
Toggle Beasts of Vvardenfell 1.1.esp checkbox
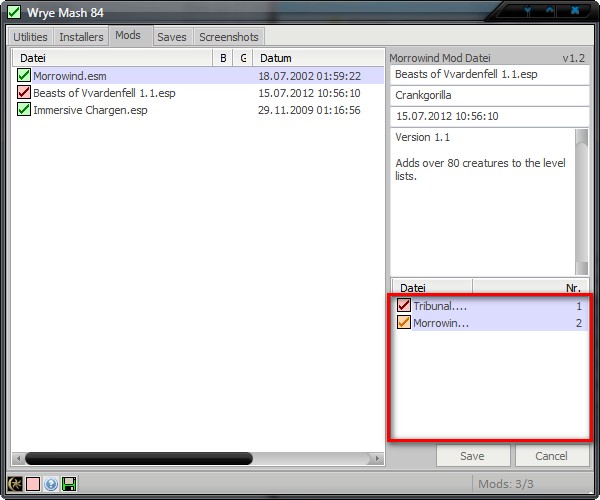24,92
